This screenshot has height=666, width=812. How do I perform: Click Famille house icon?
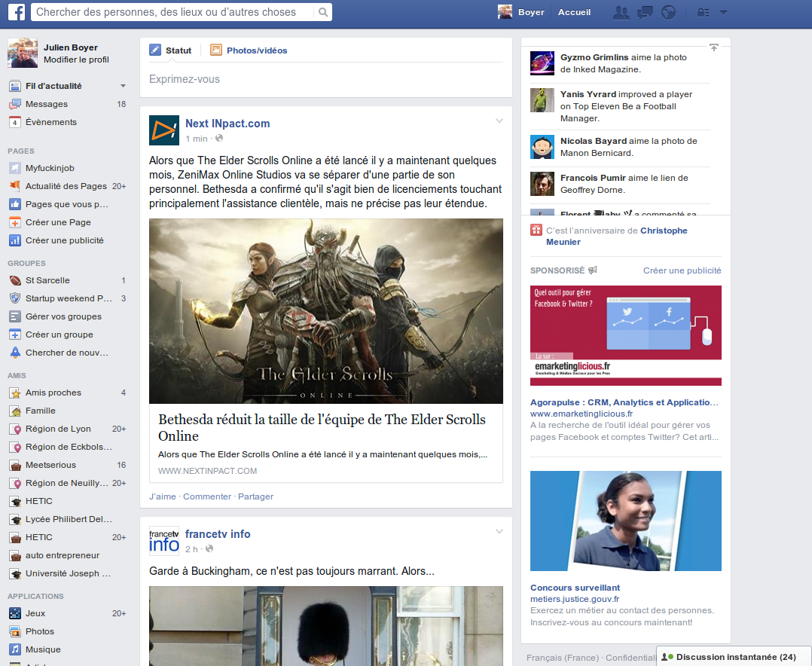click(x=15, y=411)
